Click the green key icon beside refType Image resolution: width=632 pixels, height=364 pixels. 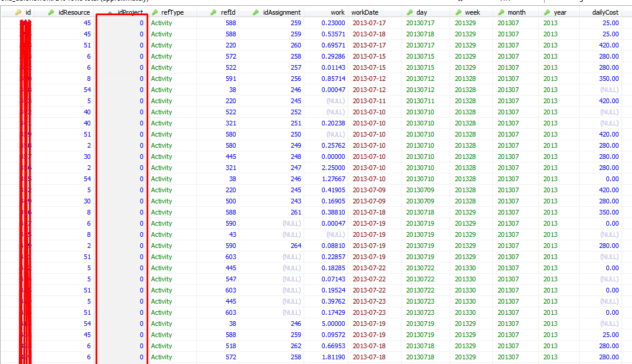tap(155, 12)
